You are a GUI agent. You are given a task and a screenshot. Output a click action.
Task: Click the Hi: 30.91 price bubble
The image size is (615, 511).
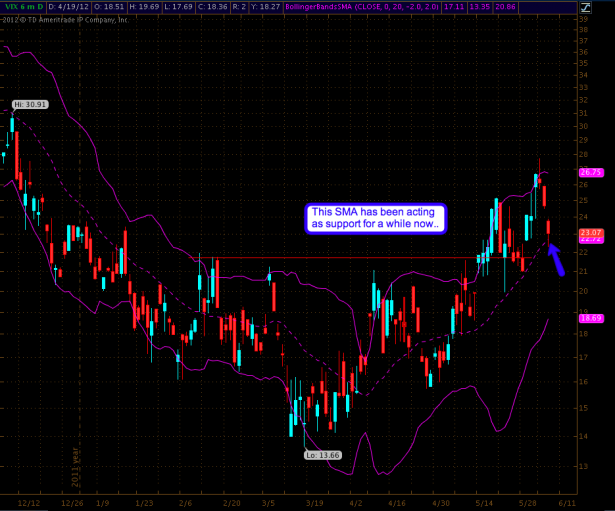[30, 104]
